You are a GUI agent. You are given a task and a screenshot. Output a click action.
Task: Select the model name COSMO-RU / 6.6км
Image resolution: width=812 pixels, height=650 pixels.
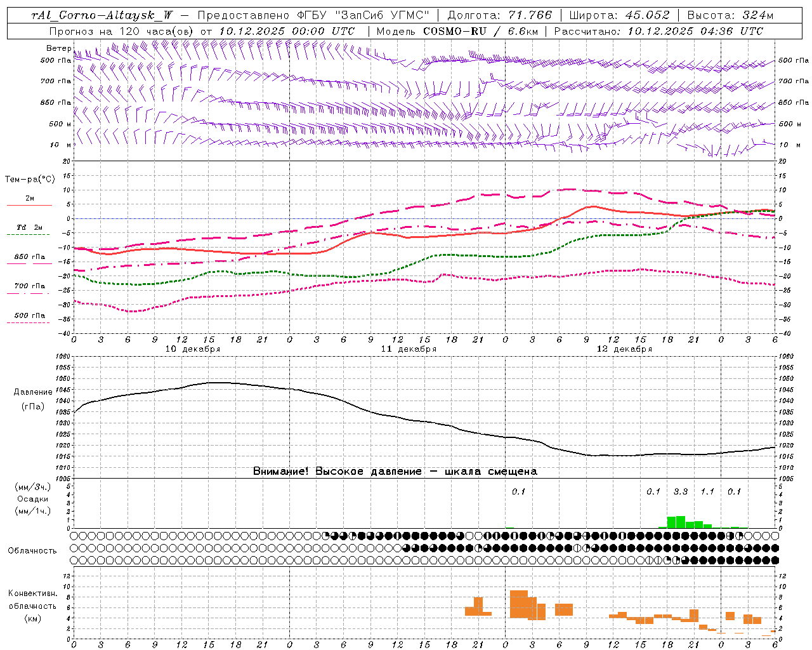pos(480,31)
